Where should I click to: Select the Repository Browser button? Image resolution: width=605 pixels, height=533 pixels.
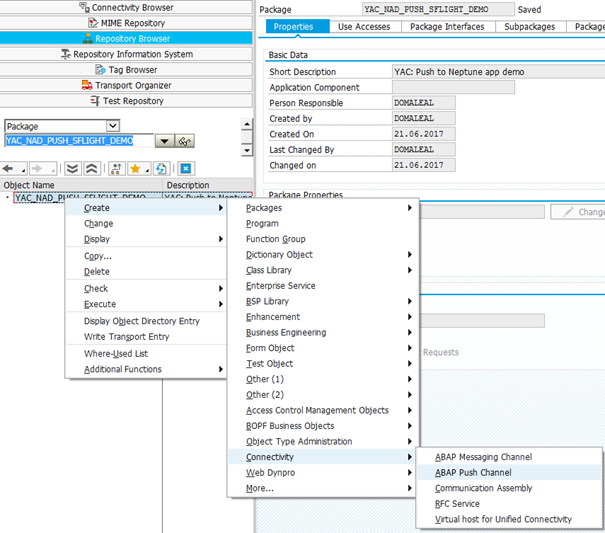(126, 39)
